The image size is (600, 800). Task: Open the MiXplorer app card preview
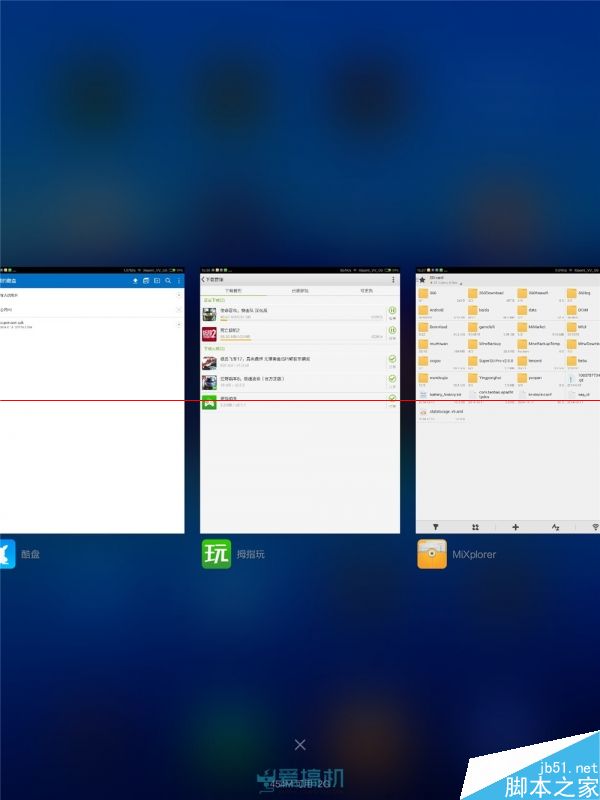508,400
